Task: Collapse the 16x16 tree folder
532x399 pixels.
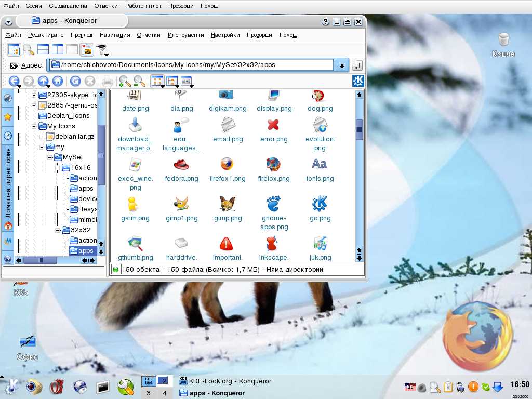Action: click(58, 168)
